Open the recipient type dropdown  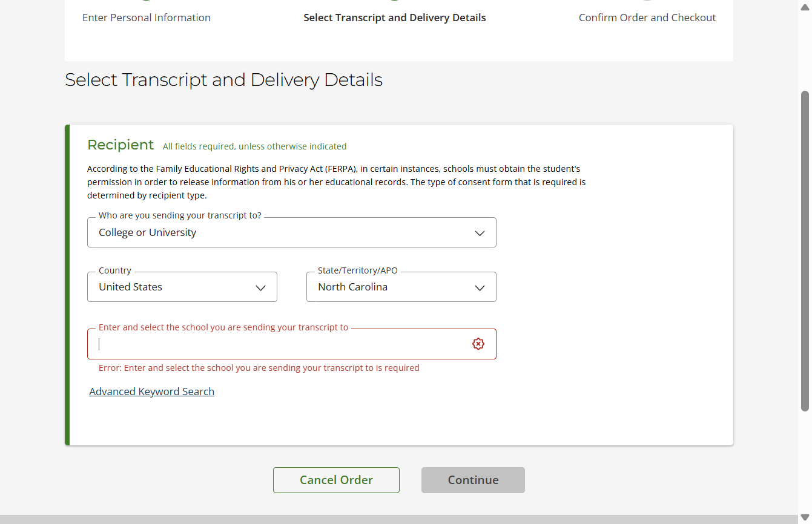coord(292,232)
